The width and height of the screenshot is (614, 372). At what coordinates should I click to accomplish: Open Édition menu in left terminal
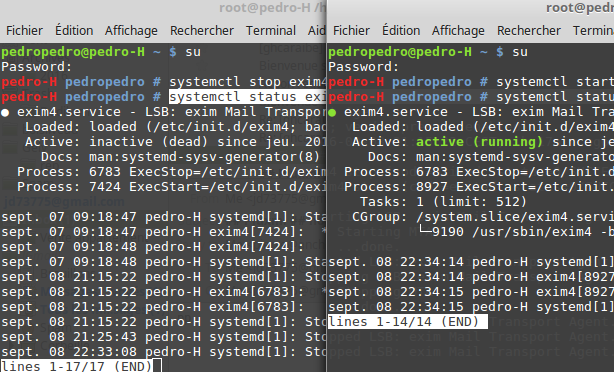tap(74, 31)
